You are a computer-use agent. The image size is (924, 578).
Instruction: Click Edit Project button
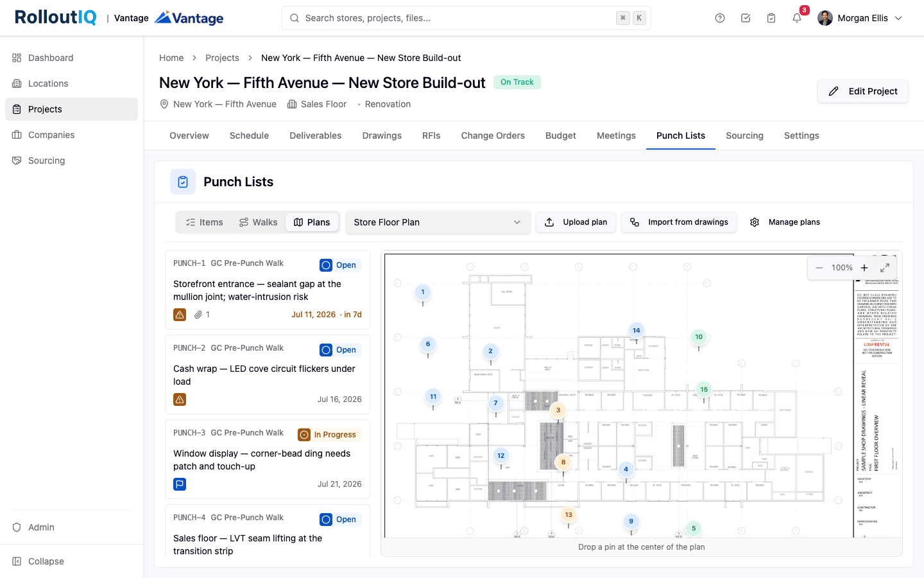(863, 91)
